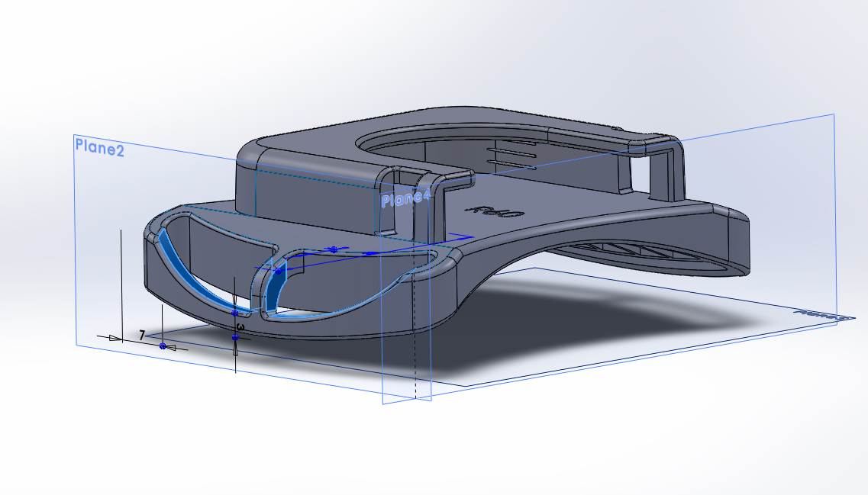The width and height of the screenshot is (868, 495).
Task: Select the rotated dimension value 3
Action: 240,327
